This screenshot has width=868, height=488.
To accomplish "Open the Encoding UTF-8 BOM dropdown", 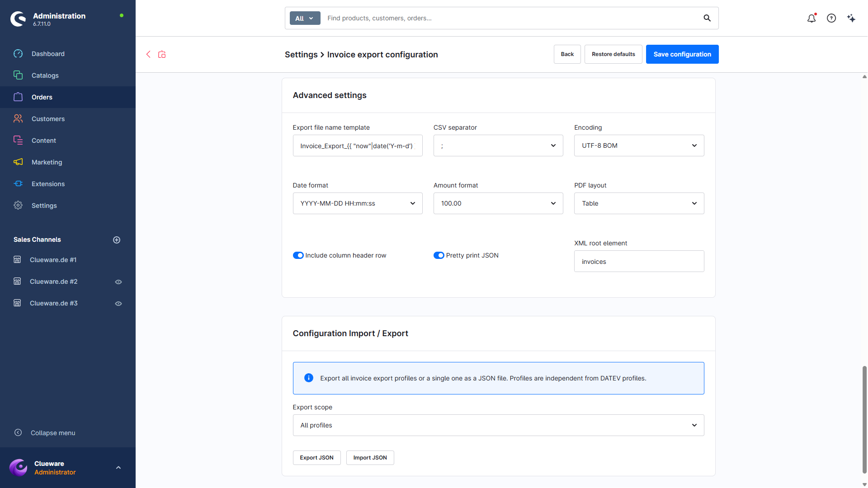I will [x=639, y=145].
